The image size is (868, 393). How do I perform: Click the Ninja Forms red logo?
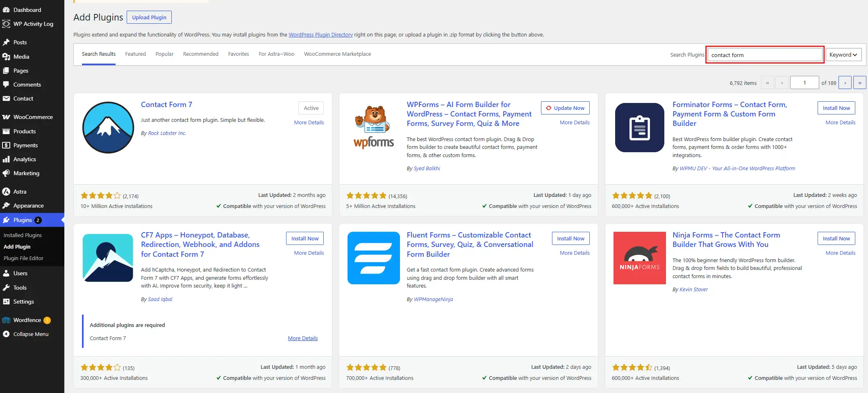[639, 258]
